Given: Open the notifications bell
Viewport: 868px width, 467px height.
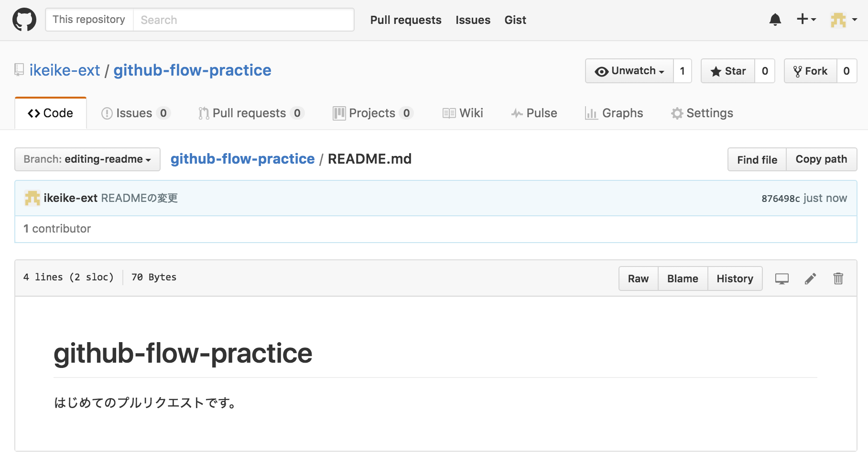Looking at the screenshot, I should 775,20.
